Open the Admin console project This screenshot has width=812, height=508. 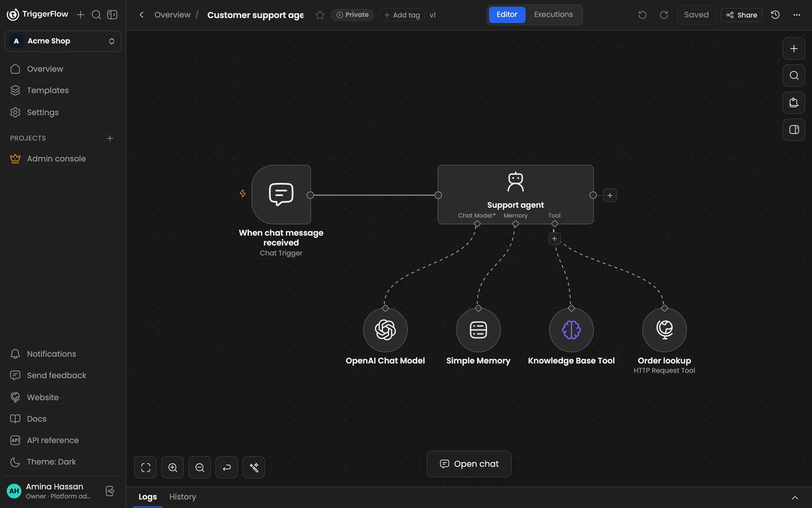click(63, 159)
